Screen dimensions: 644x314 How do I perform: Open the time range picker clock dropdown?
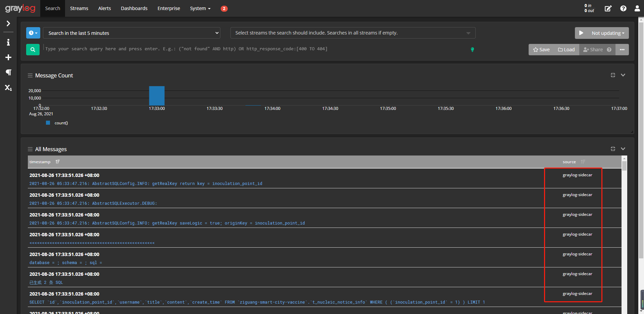pyautogui.click(x=33, y=33)
